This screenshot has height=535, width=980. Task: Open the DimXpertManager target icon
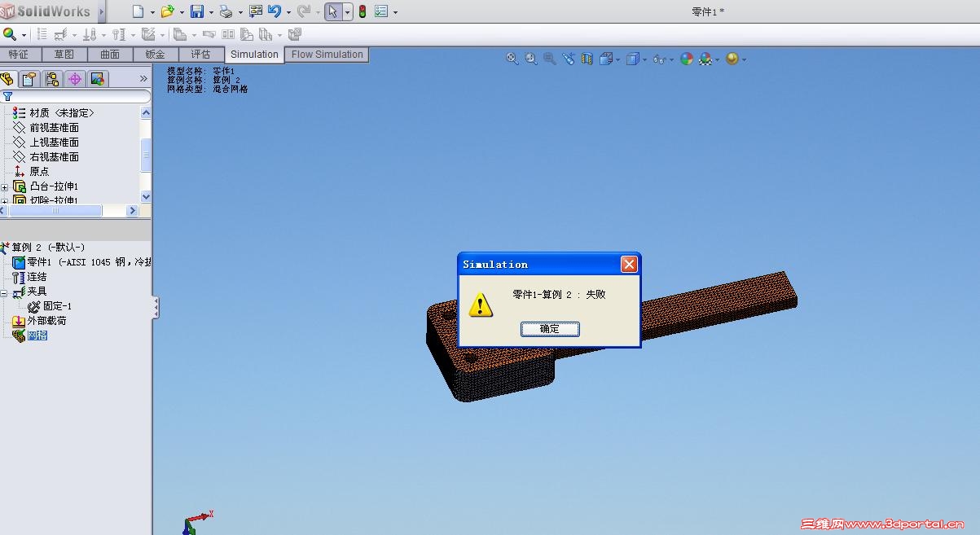pos(75,79)
